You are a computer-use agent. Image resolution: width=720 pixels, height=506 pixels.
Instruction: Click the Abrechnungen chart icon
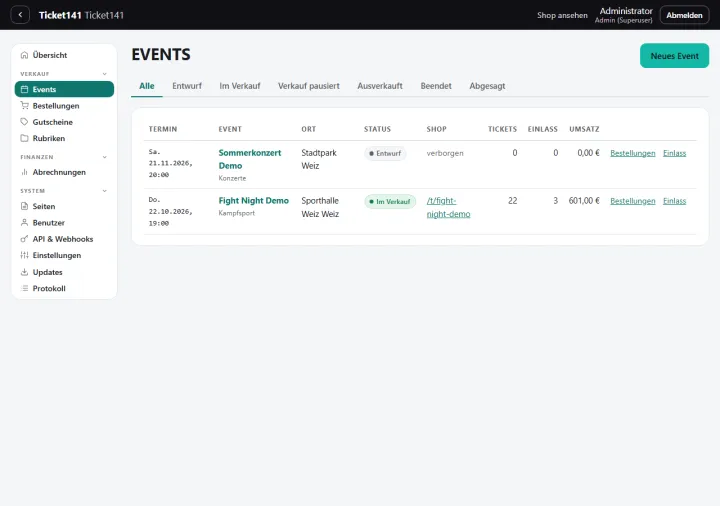point(24,172)
